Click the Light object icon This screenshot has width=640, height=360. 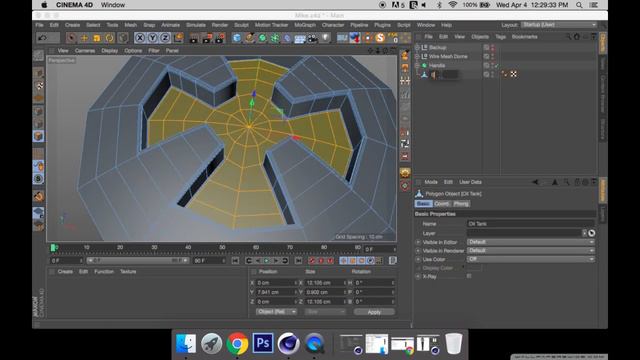[x=325, y=38]
